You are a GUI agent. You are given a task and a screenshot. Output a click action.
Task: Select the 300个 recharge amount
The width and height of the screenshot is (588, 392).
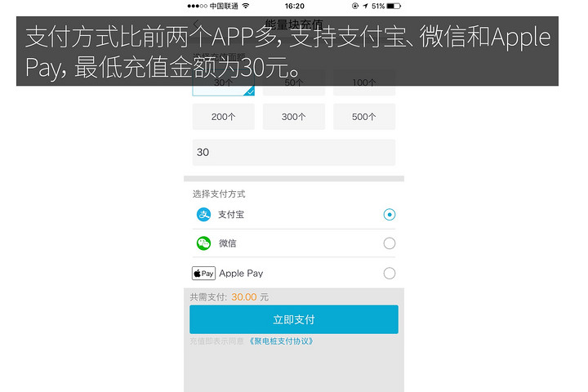[x=294, y=117]
